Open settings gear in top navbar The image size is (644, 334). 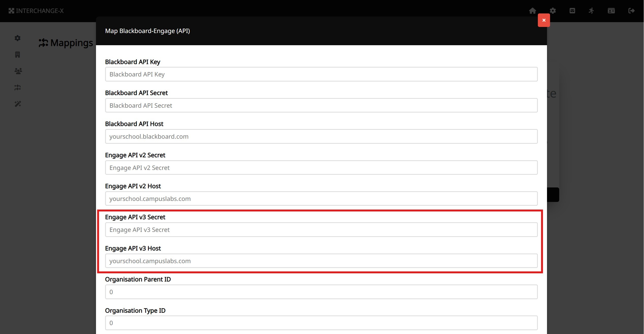click(x=553, y=11)
